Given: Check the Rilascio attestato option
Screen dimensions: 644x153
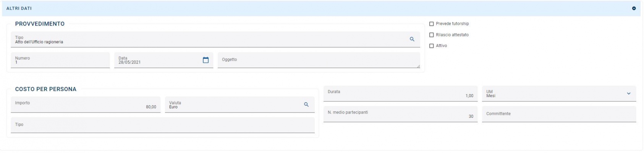Looking at the screenshot, I should pyautogui.click(x=432, y=35).
